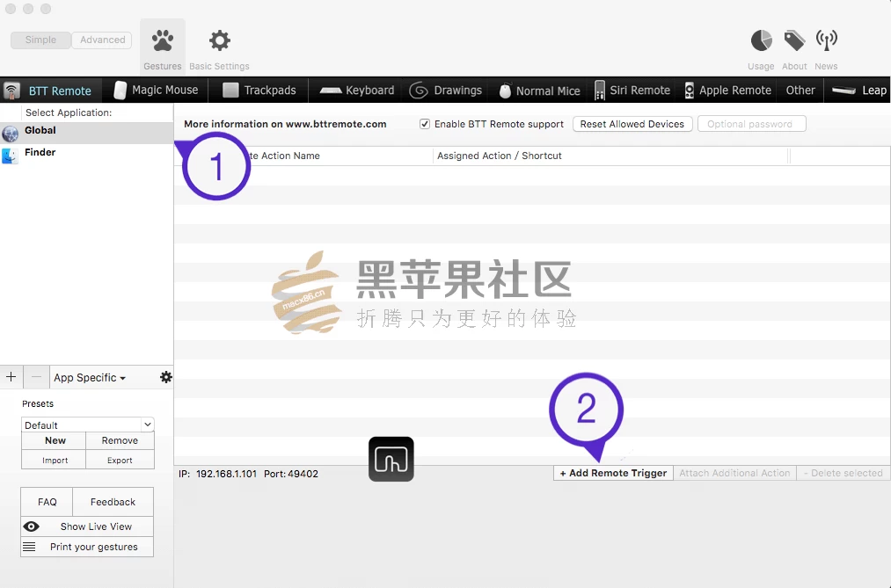The width and height of the screenshot is (891, 588).
Task: Open the Default presets dropdown
Action: point(87,425)
